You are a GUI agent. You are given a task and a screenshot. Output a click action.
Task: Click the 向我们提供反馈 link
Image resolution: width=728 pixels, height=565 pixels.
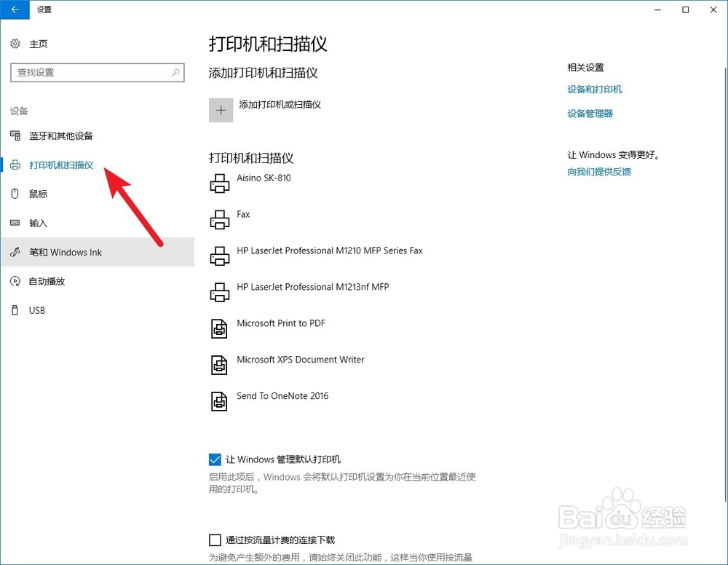coord(599,172)
